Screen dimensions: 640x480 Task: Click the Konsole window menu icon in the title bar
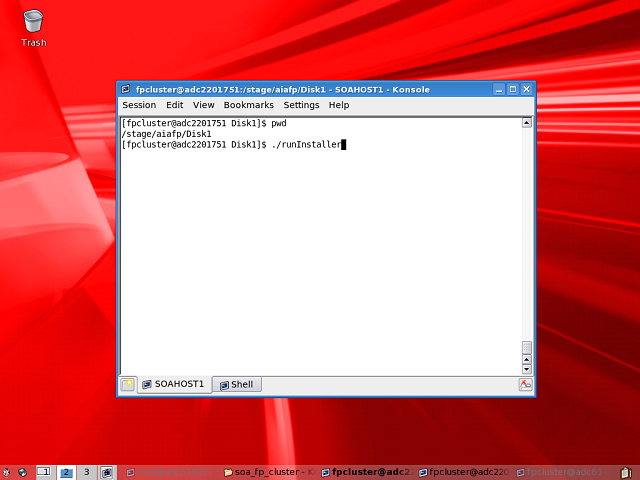click(126, 89)
